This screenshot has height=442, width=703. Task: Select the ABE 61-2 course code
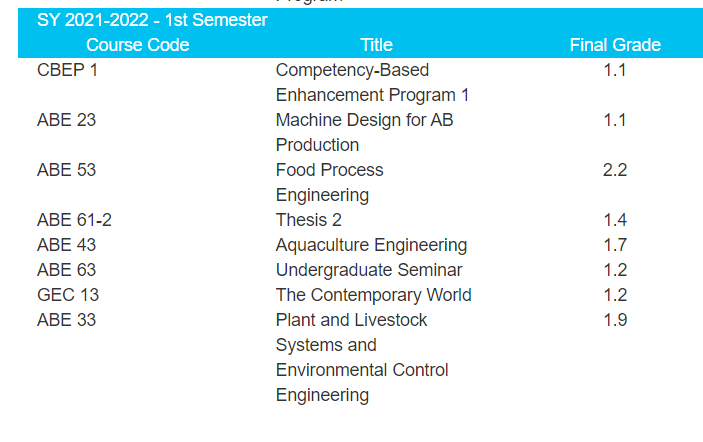[74, 220]
